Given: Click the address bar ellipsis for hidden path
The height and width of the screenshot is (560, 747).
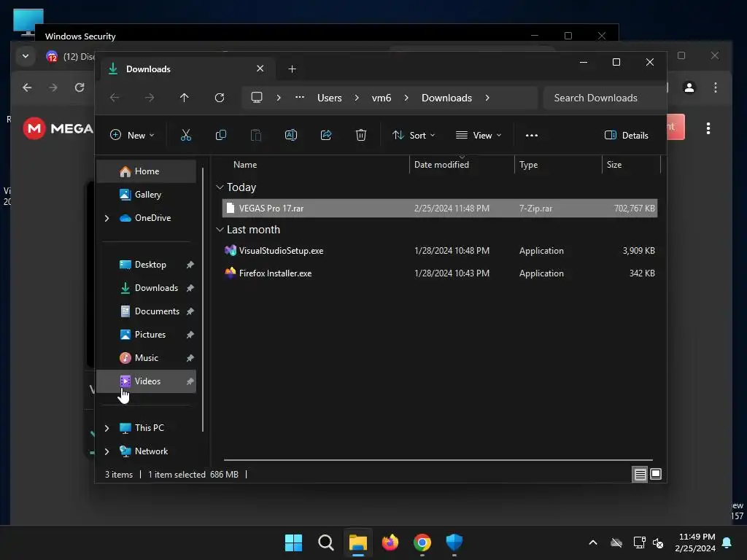Looking at the screenshot, I should (x=300, y=97).
